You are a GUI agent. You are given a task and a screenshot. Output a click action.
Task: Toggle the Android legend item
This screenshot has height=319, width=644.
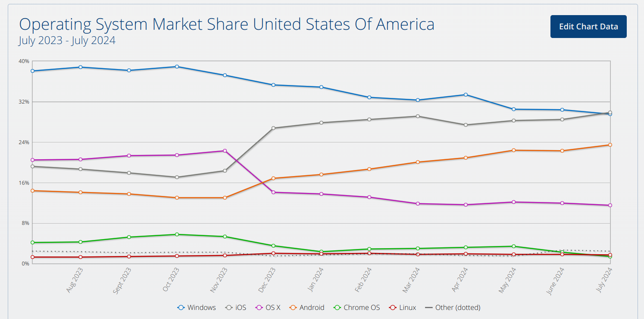[306, 307]
